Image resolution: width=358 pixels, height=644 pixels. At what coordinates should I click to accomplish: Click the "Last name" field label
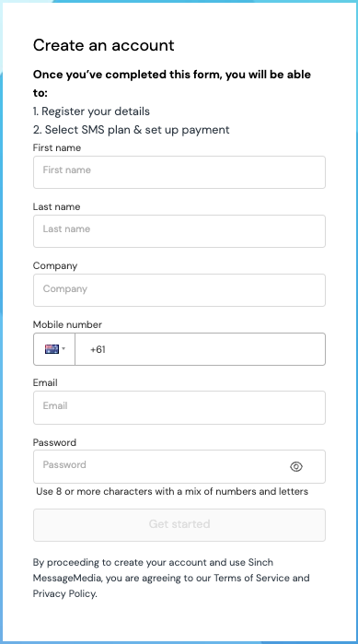56,206
